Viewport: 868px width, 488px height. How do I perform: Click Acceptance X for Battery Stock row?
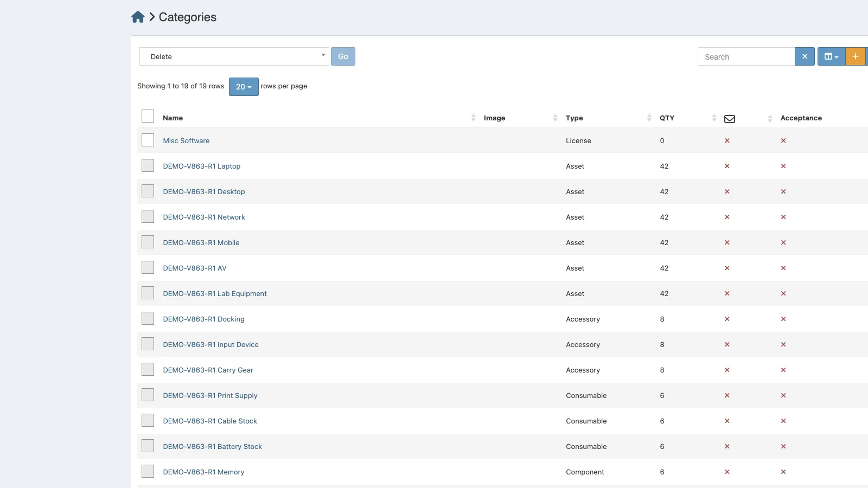point(783,446)
